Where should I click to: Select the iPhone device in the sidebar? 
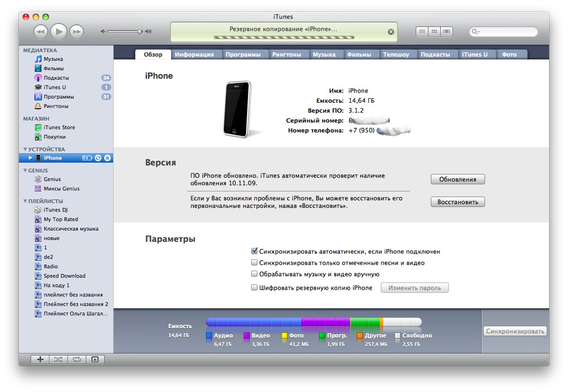[66, 158]
